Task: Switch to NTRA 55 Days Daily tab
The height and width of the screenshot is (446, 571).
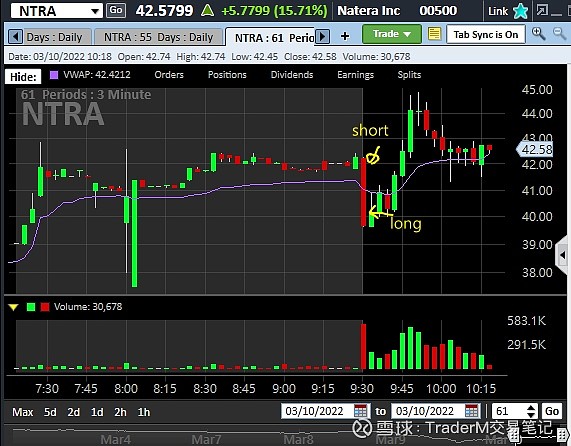Action: coord(158,37)
